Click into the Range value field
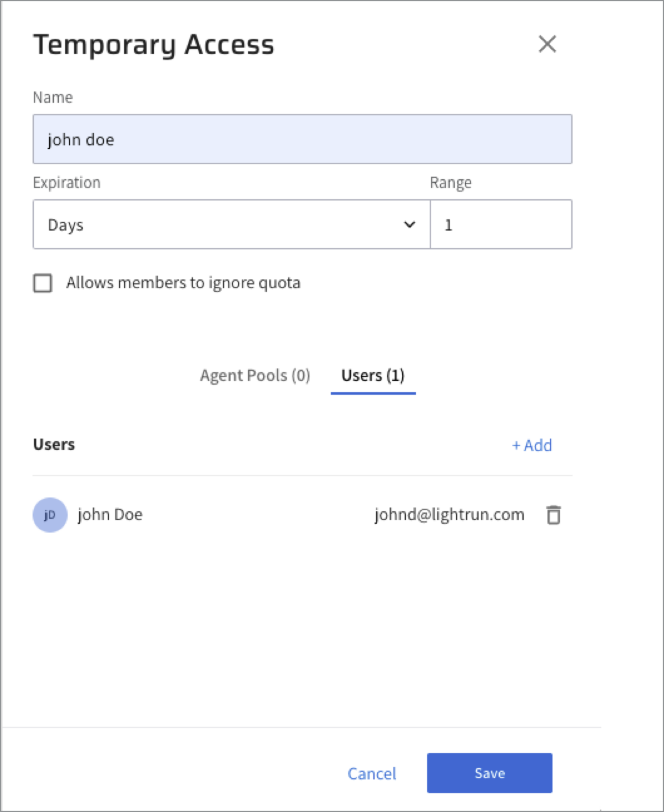This screenshot has height=812, width=664. [x=501, y=225]
